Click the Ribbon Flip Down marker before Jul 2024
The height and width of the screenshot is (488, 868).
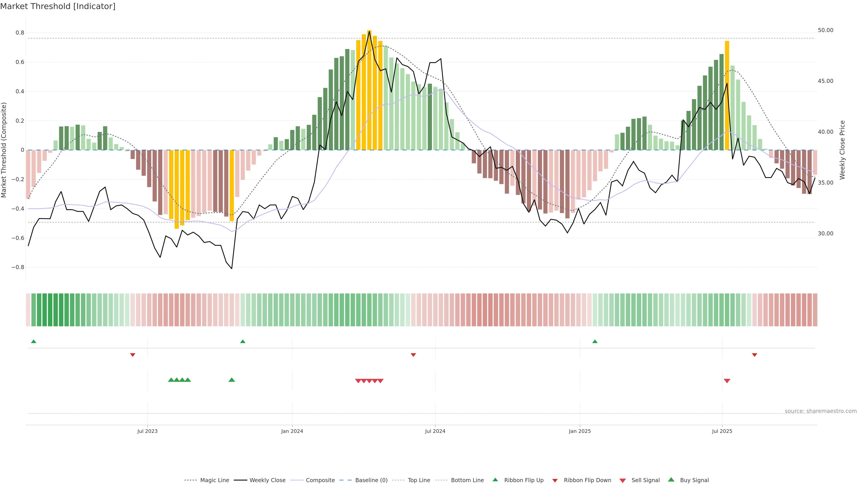point(413,355)
